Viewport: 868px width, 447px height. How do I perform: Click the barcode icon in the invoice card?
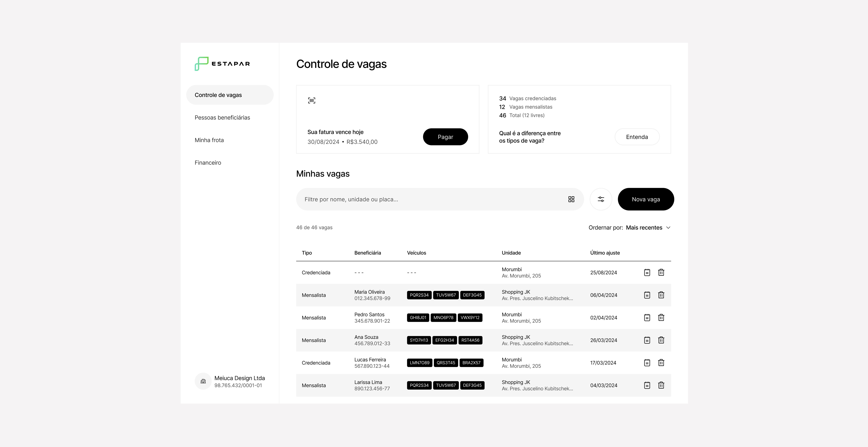pyautogui.click(x=312, y=100)
